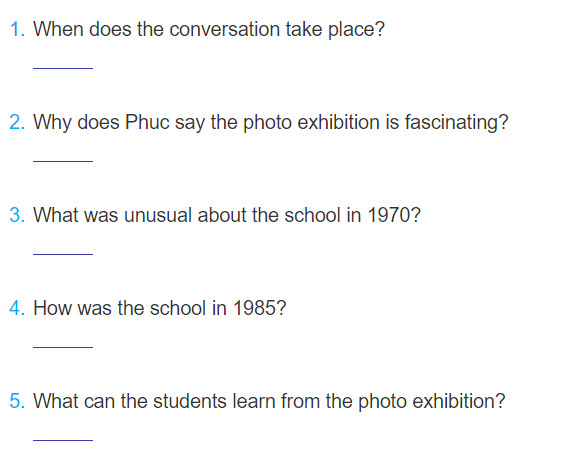Click the question 'How was the school in 1985?'
Screen dimensions: 563x473
pyautogui.click(x=160, y=308)
